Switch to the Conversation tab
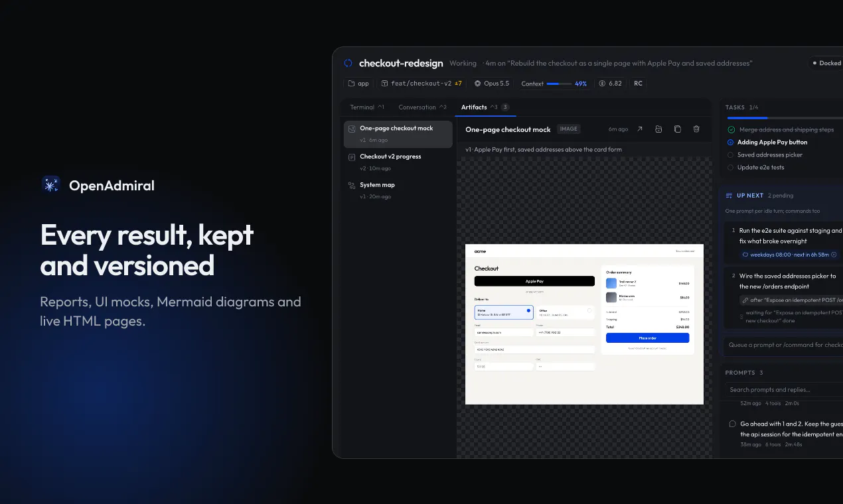843x504 pixels. [422, 107]
